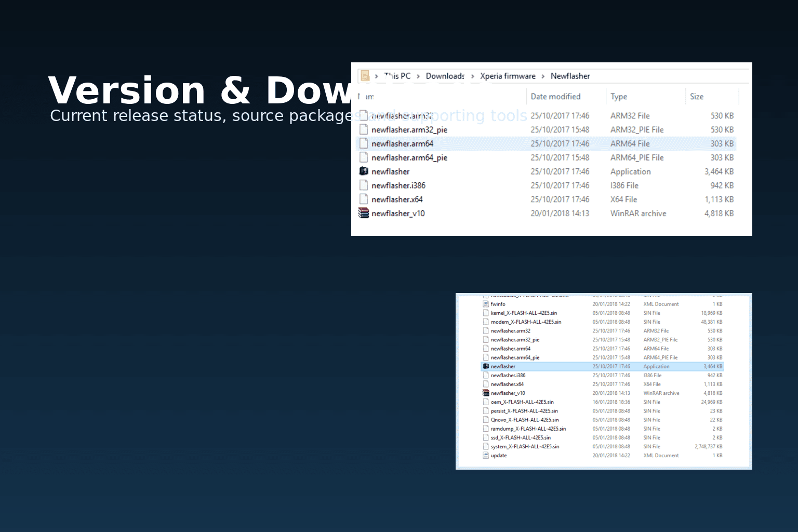
Task: Click folder icon in Newflasher address bar
Action: click(365, 76)
